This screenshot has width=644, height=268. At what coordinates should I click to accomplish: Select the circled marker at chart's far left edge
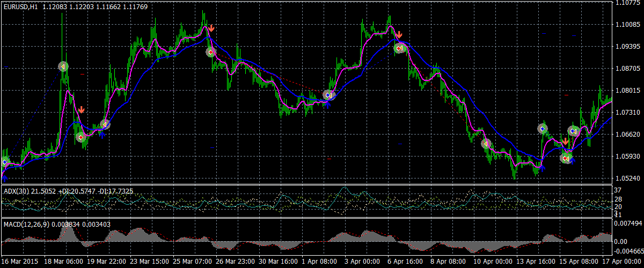5,162
